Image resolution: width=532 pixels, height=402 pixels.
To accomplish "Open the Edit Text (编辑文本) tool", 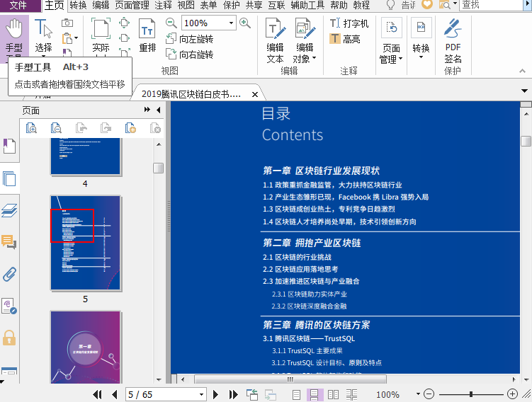I will [275, 40].
